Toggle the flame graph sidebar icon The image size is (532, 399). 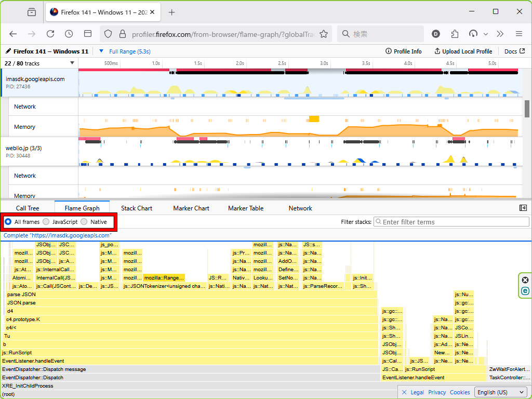(x=523, y=208)
